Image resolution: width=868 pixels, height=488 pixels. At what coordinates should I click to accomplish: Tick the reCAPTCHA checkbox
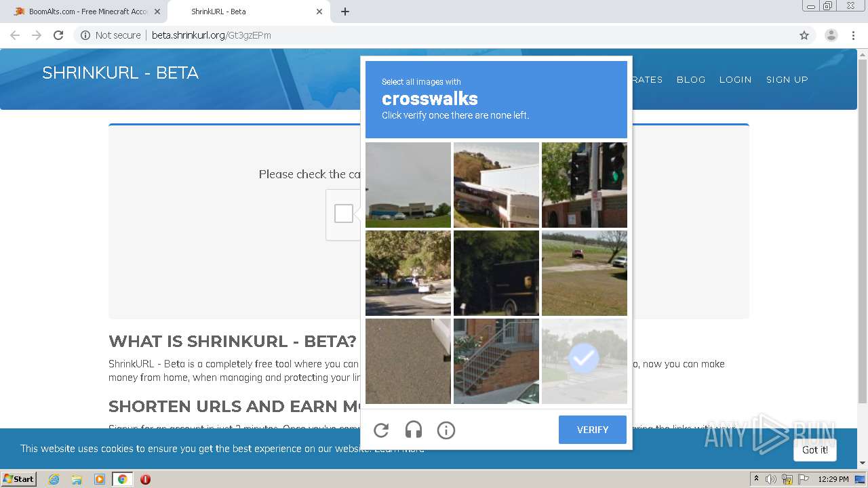pos(344,213)
